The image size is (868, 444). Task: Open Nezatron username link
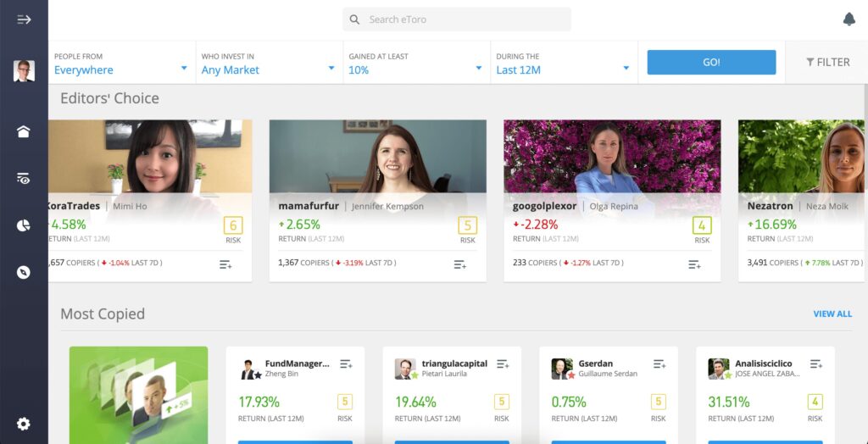tap(770, 207)
